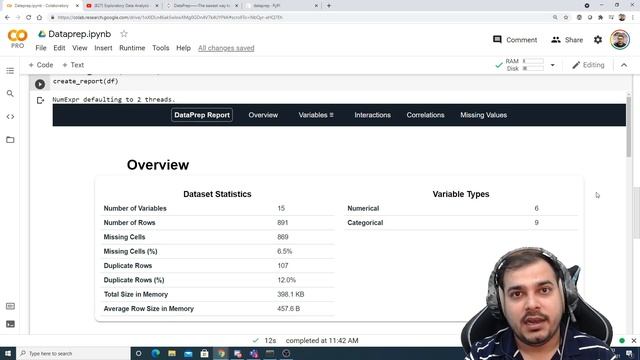Reload the browser page
This screenshot has width=640, height=360.
29,18
